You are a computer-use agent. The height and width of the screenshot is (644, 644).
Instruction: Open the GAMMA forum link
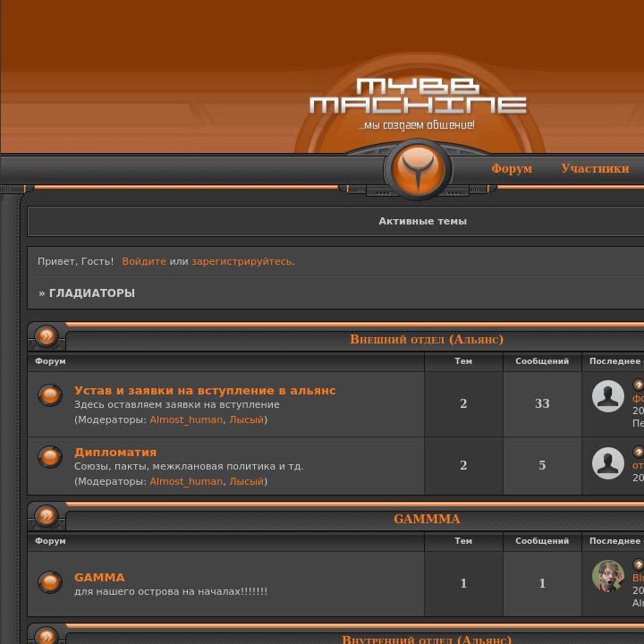point(99,578)
